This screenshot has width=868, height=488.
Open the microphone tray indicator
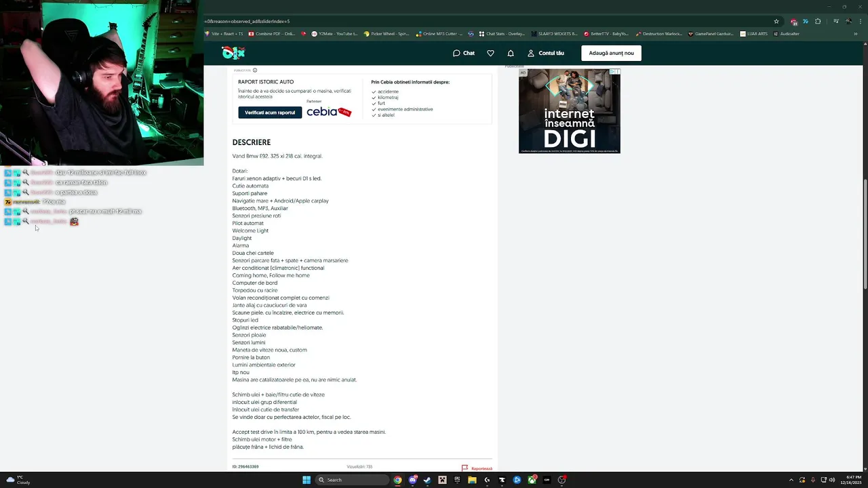pos(813,480)
